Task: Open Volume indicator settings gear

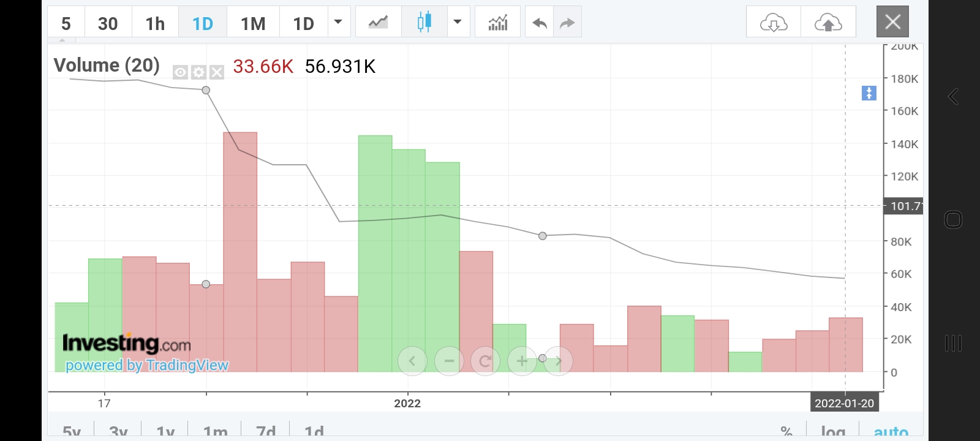Action: tap(198, 72)
